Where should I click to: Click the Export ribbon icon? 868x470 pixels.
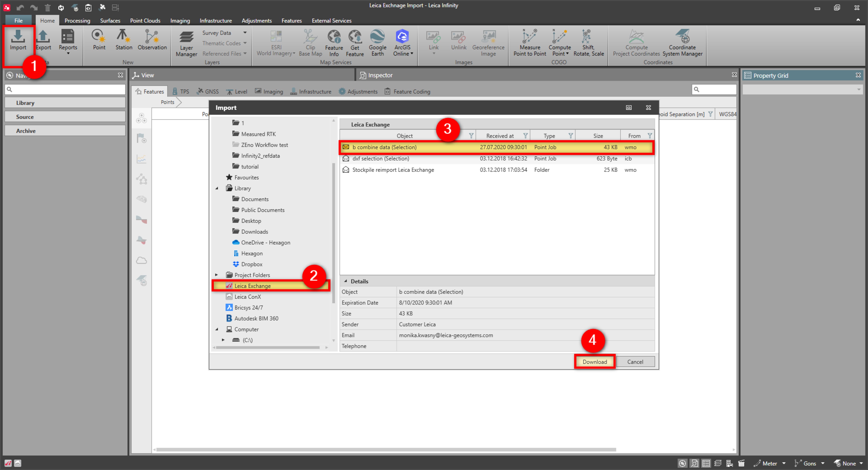43,40
